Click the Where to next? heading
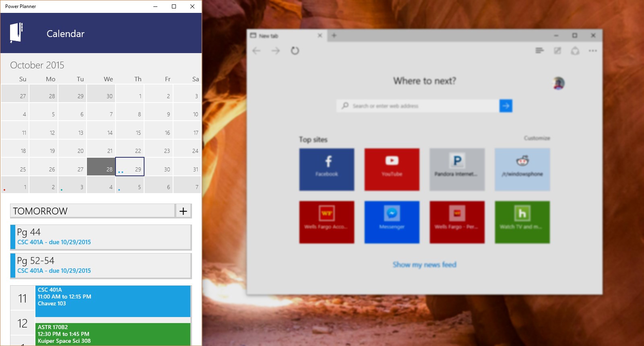Screen dimensions: 644x346 (425, 81)
